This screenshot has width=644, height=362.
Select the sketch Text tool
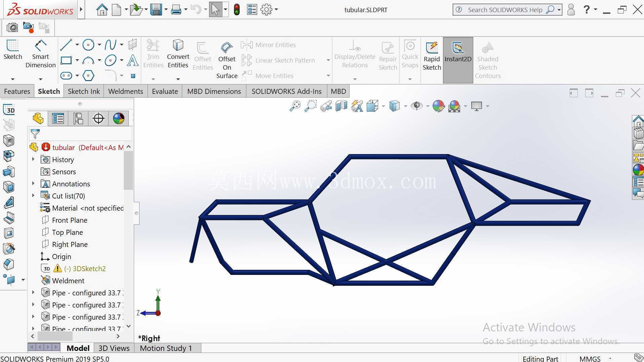pyautogui.click(x=133, y=61)
